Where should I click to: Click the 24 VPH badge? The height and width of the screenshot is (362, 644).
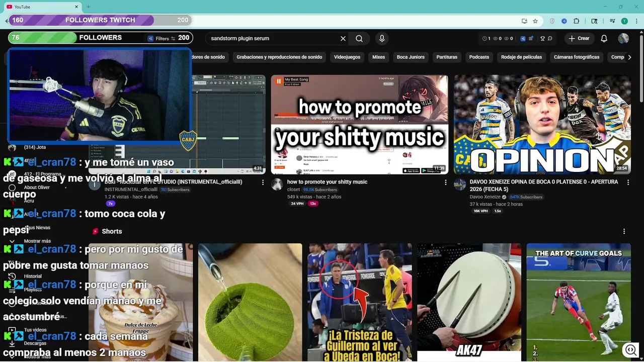297,204
